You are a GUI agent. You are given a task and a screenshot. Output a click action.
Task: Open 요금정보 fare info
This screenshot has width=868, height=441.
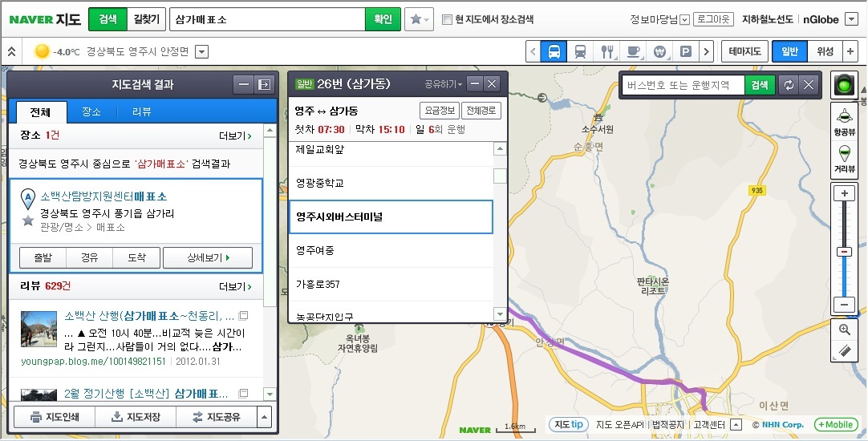coord(440,111)
